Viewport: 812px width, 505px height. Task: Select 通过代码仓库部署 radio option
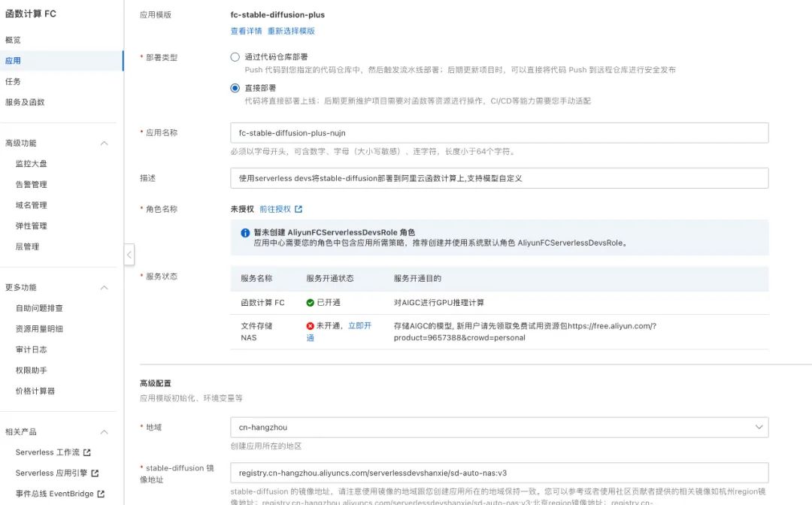click(235, 57)
